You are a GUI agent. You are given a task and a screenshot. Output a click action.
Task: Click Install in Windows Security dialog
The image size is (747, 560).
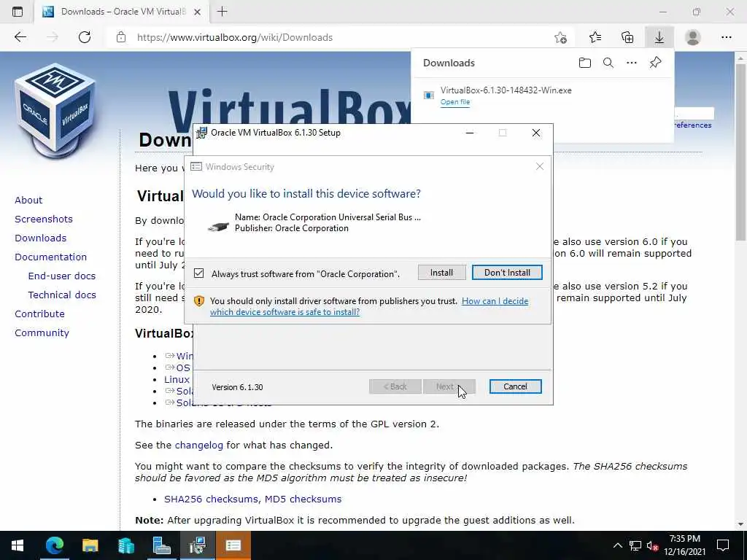click(441, 273)
